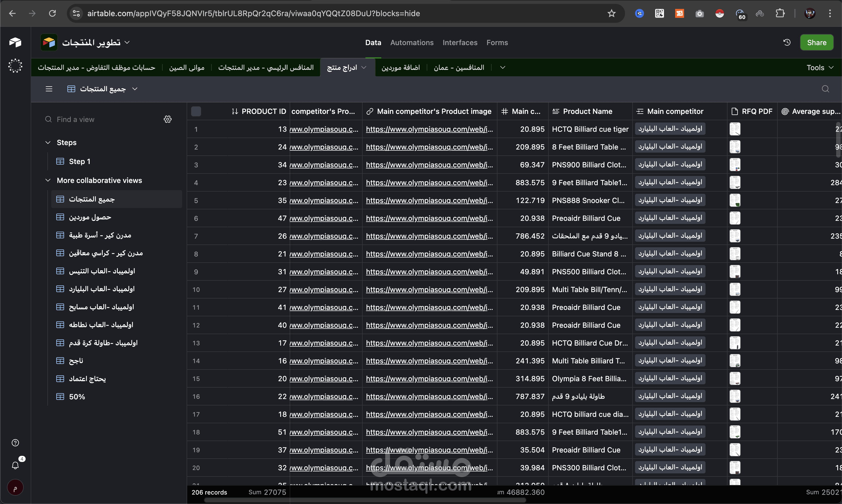
Task: Open product image link for Olympia 8 Feet Billiard
Action: (x=429, y=379)
